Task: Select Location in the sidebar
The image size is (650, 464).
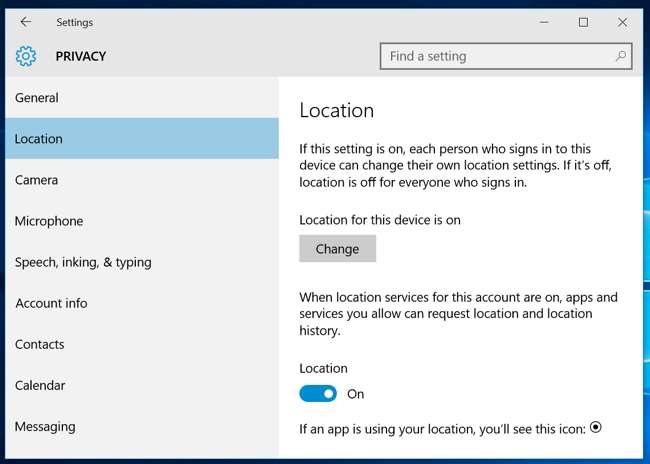Action: click(39, 139)
